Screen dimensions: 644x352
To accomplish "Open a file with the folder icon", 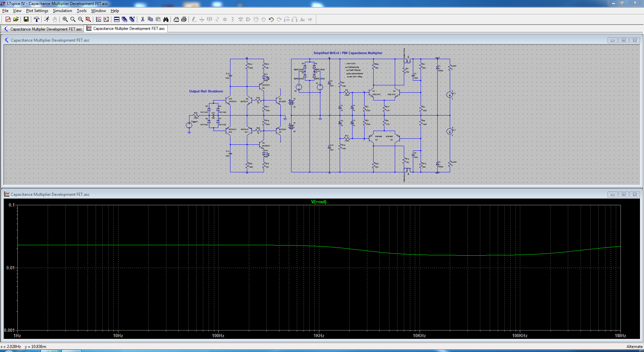I will [16, 19].
